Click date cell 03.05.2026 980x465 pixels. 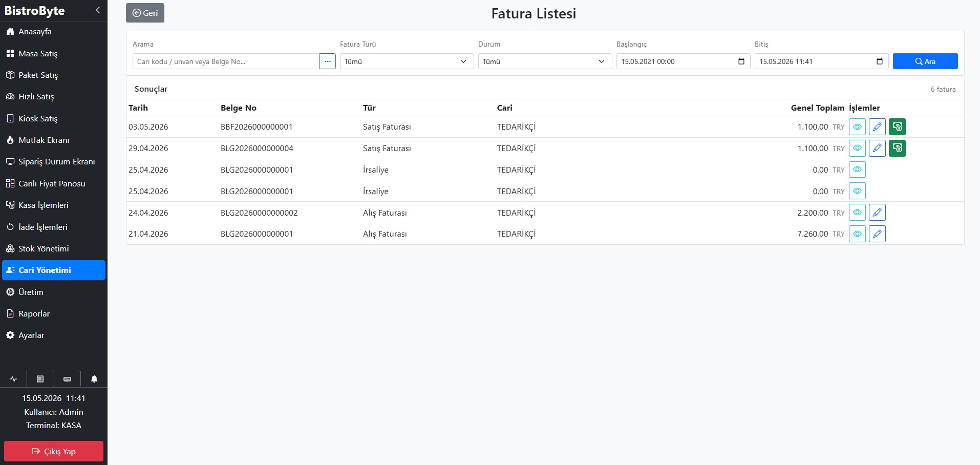point(148,127)
